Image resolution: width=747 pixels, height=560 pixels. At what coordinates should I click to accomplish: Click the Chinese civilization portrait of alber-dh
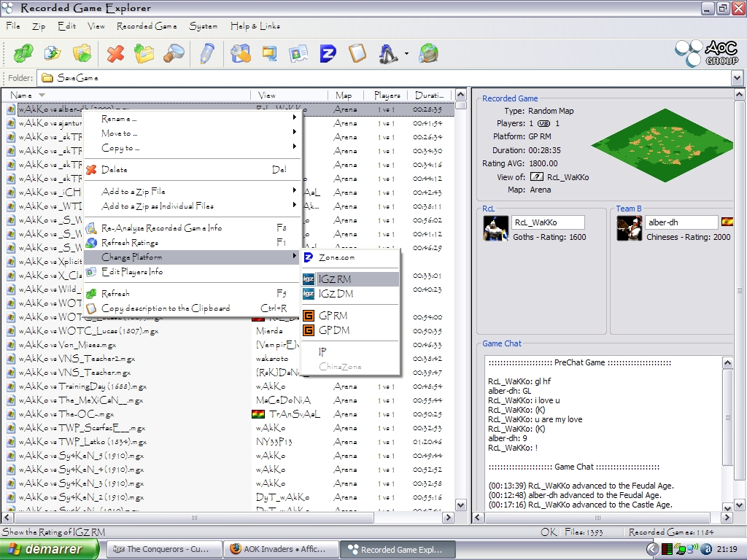(x=630, y=228)
